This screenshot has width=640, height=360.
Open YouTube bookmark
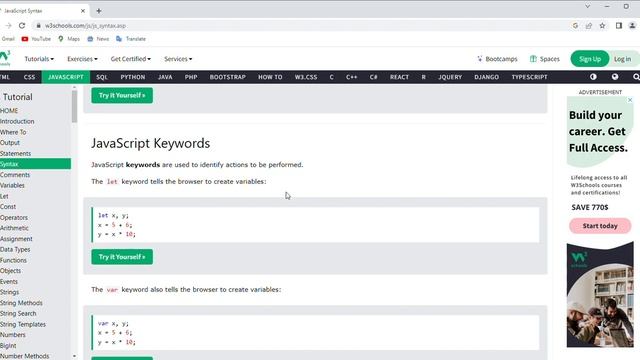coord(36,39)
